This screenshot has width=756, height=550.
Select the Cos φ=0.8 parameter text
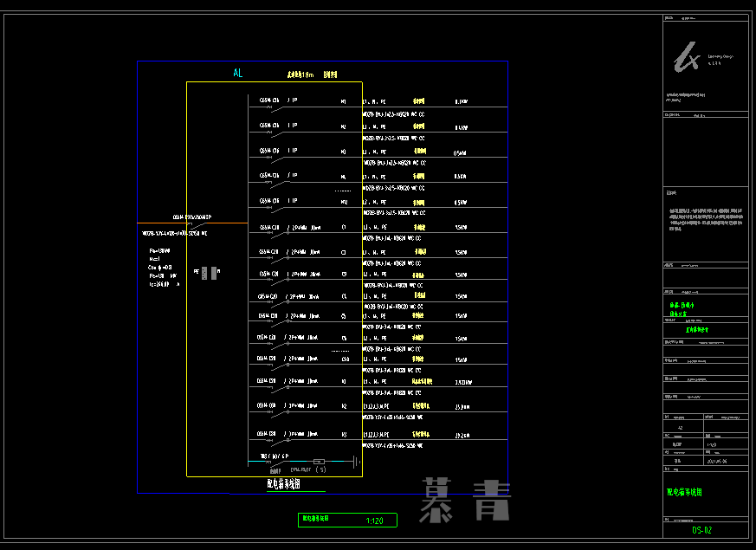click(160, 267)
